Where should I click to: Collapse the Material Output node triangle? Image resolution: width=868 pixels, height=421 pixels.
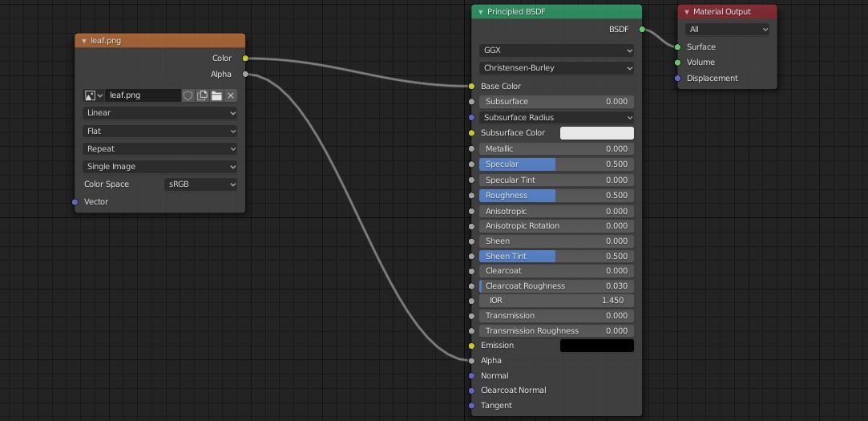click(687, 12)
